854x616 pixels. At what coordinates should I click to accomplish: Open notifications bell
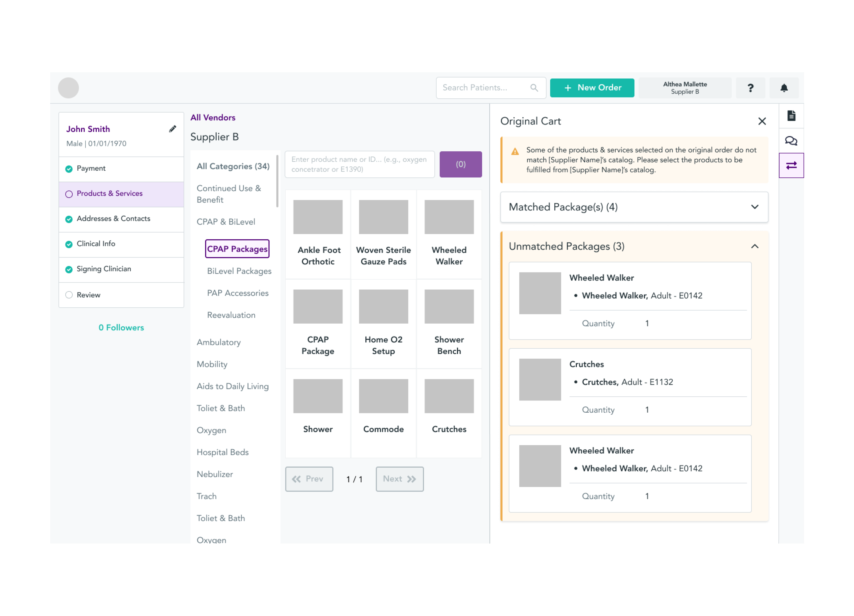pyautogui.click(x=784, y=88)
